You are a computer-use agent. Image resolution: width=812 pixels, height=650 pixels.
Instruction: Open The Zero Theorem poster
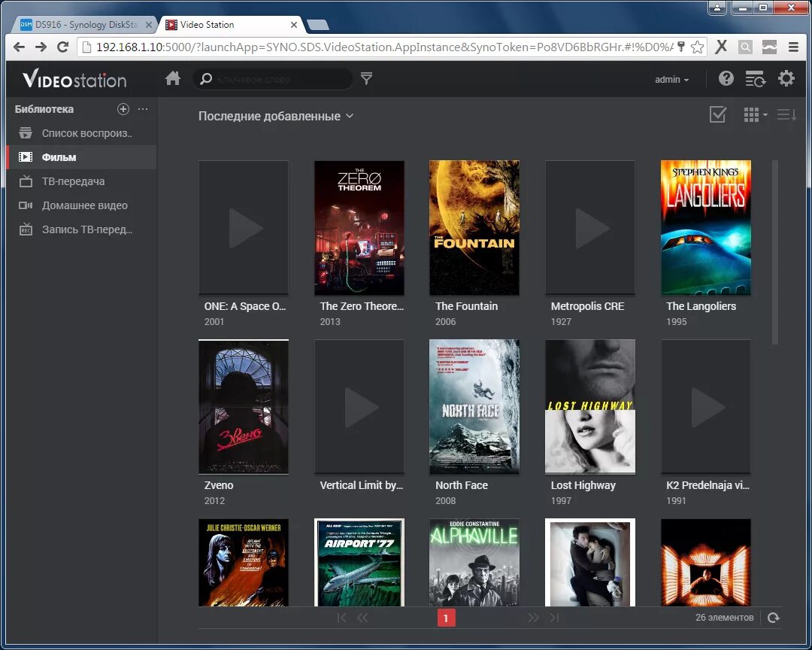tap(359, 227)
